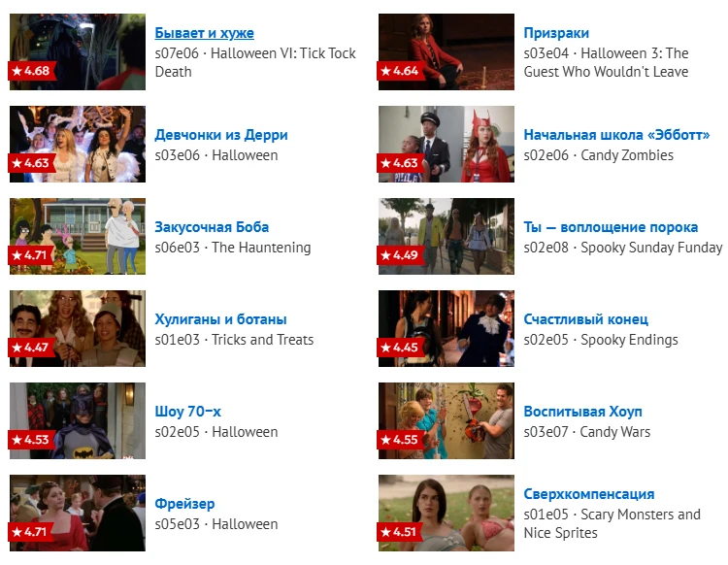The height and width of the screenshot is (565, 728).
Task: Open the Призраки show link
Action: pos(556,33)
